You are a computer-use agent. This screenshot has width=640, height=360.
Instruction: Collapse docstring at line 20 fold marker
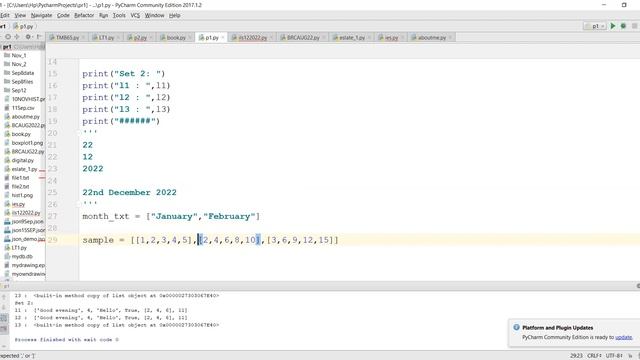(x=78, y=133)
